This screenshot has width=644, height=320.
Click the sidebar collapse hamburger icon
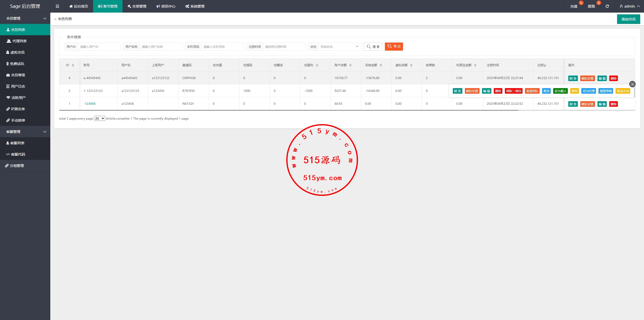tap(57, 6)
